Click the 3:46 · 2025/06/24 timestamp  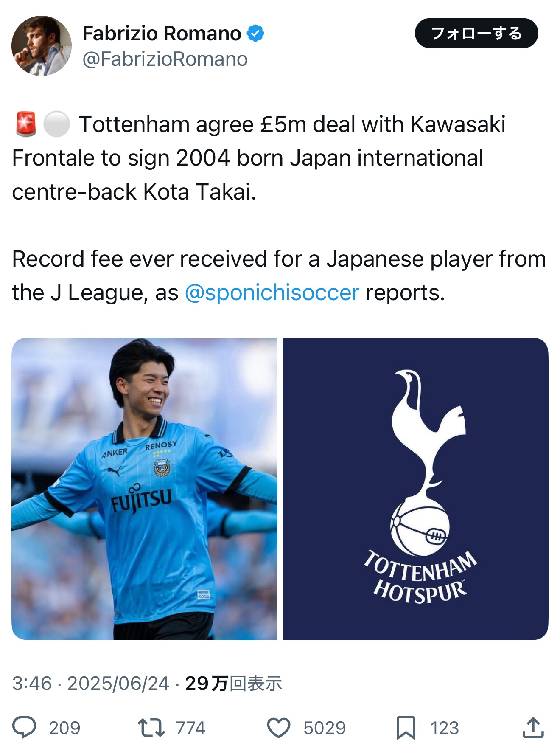(x=91, y=684)
